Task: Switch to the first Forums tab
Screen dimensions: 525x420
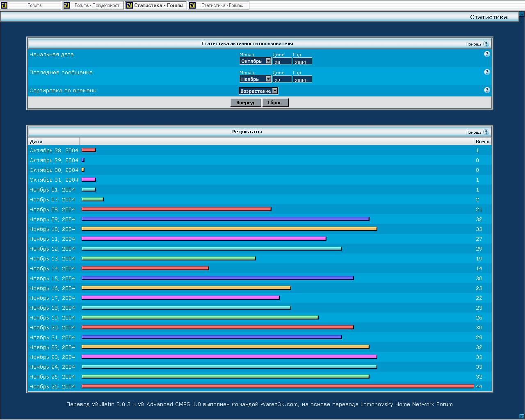Action: (30, 5)
